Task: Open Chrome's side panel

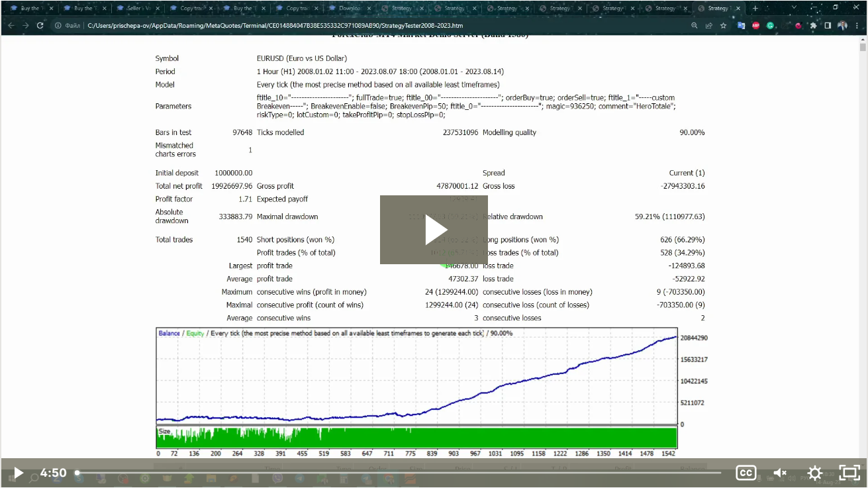Action: 828,25
